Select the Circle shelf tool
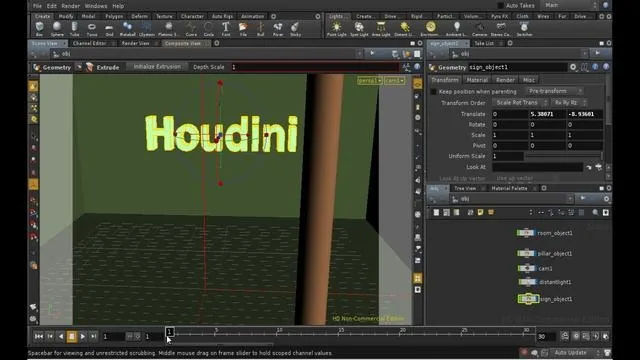 [x=209, y=29]
